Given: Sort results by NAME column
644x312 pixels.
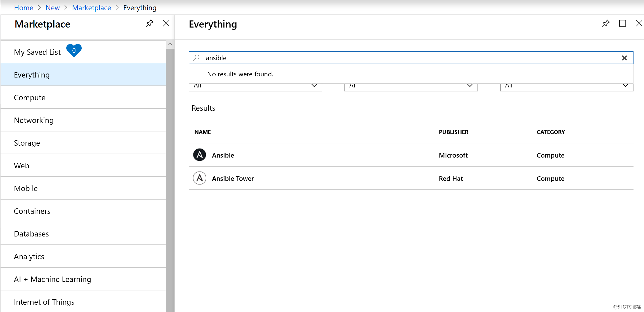Looking at the screenshot, I should click(x=203, y=132).
